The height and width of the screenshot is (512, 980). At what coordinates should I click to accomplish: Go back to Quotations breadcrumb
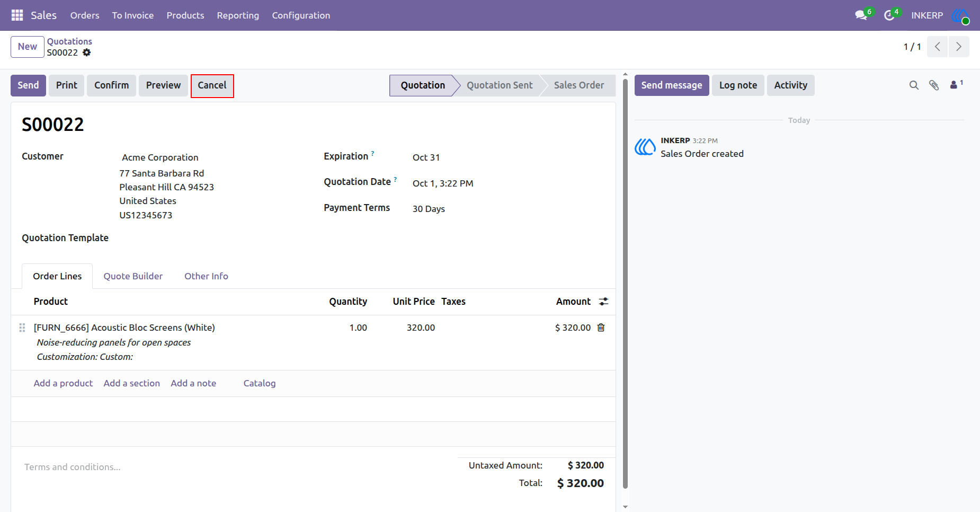(69, 41)
